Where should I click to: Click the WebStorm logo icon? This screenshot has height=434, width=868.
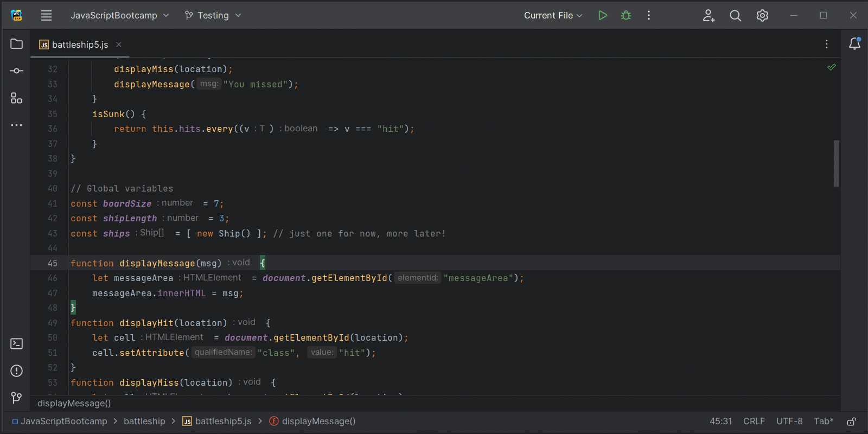tap(17, 15)
